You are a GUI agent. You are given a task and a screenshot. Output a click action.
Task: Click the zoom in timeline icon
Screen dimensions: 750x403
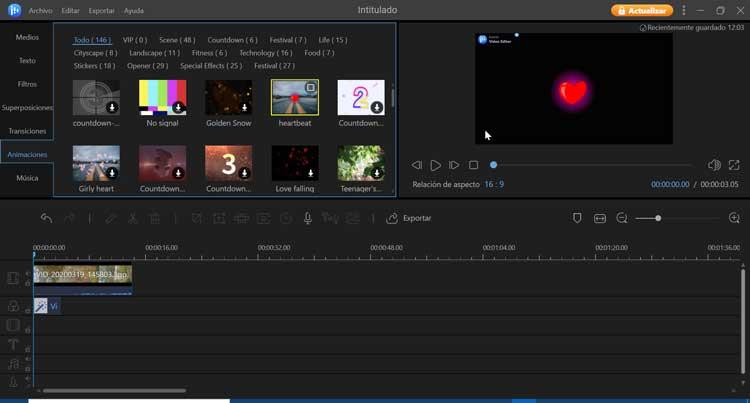734,218
